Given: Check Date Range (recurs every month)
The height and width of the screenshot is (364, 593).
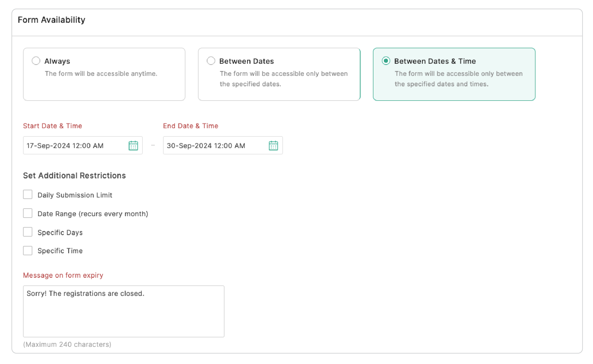Looking at the screenshot, I should pyautogui.click(x=28, y=213).
